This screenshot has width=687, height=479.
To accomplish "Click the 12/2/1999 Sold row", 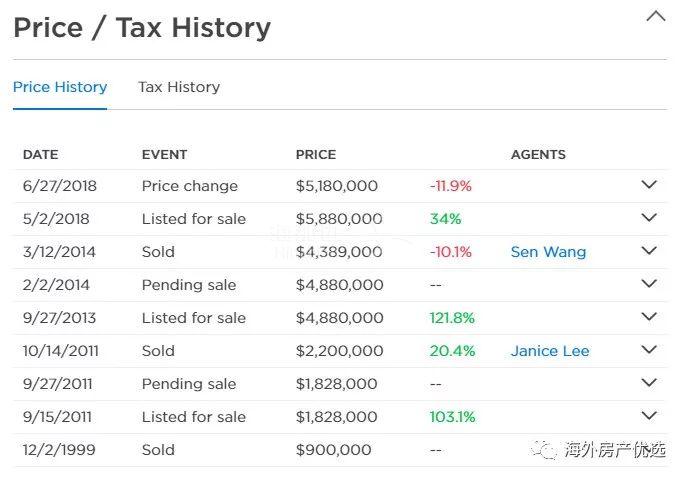I will click(158, 450).
